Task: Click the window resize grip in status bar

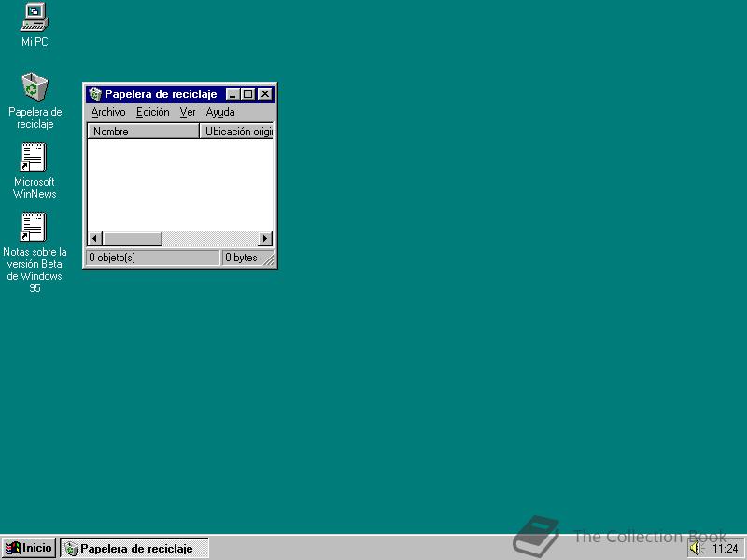Action: pyautogui.click(x=269, y=259)
